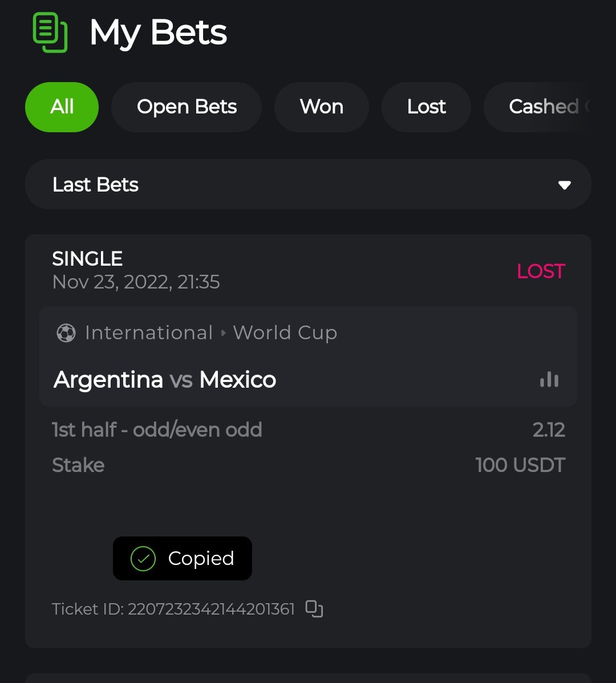
Task: Copy the ticket ID with the copy icon
Action: 314,609
